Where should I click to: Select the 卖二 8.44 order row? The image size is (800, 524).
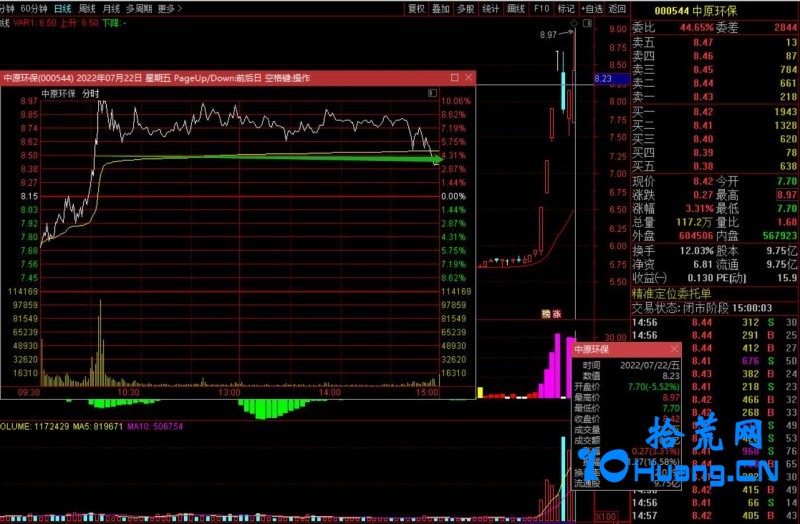tap(714, 83)
